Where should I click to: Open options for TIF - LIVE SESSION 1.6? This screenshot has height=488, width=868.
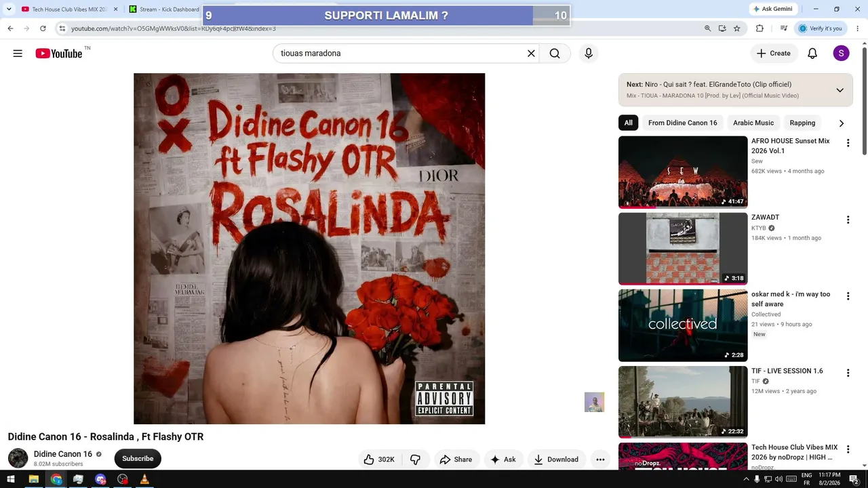click(x=848, y=373)
